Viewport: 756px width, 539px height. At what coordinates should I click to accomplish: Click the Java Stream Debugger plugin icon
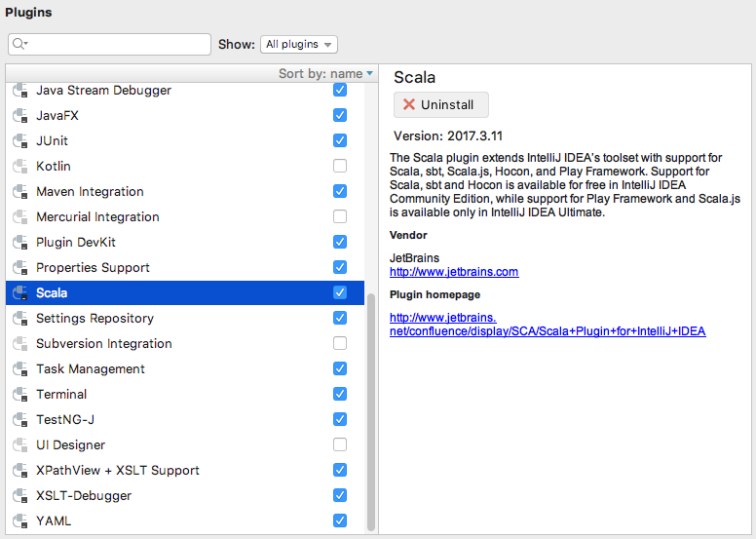20,91
